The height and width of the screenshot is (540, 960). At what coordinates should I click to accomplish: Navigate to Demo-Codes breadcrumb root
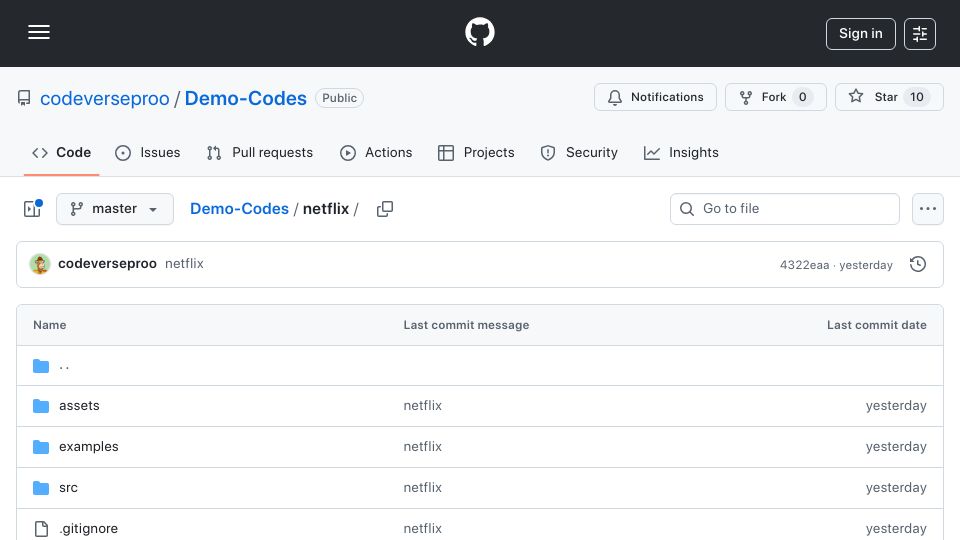[x=239, y=209]
